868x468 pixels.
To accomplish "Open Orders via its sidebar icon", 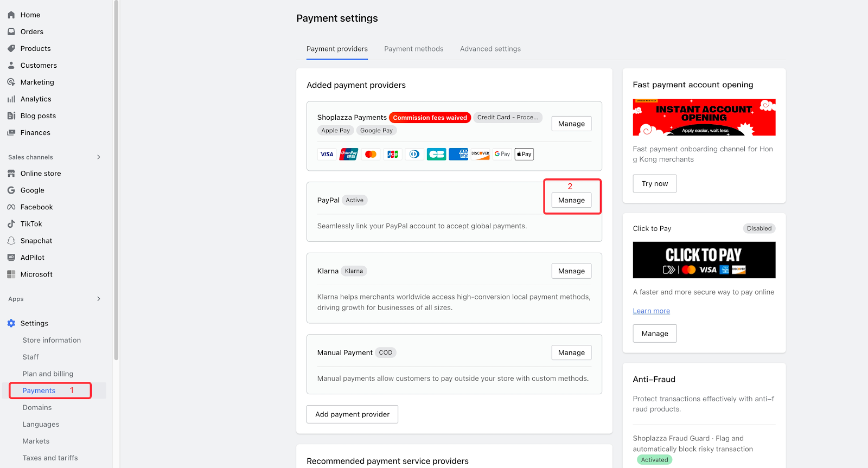I will click(11, 31).
